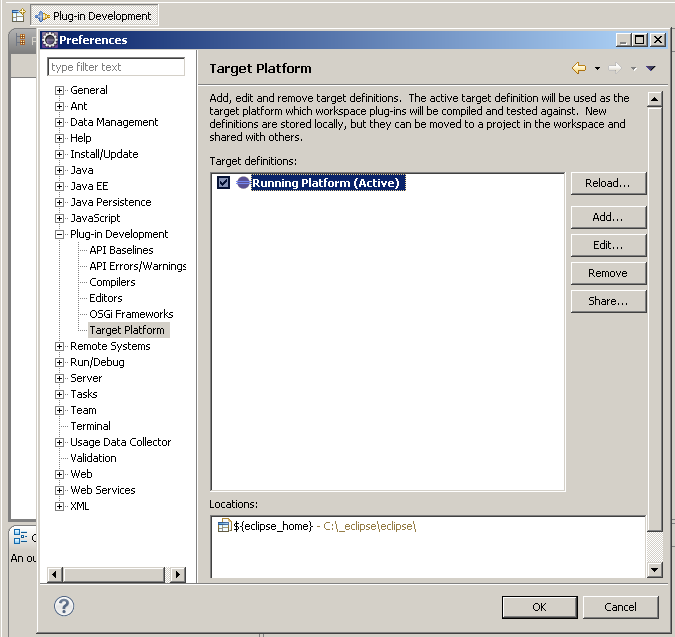
Task: Click tree horizontal scroll right arrow
Action: pos(178,574)
